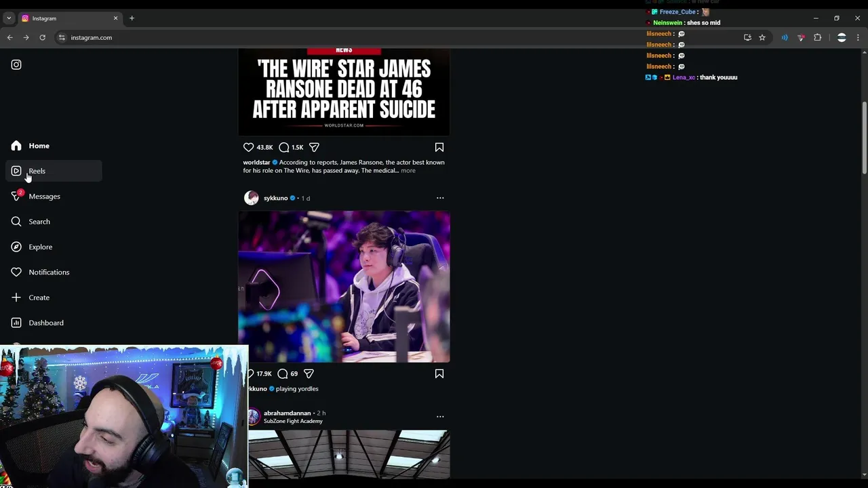Open Messages in the sidebar
The width and height of the screenshot is (868, 488).
point(54,197)
